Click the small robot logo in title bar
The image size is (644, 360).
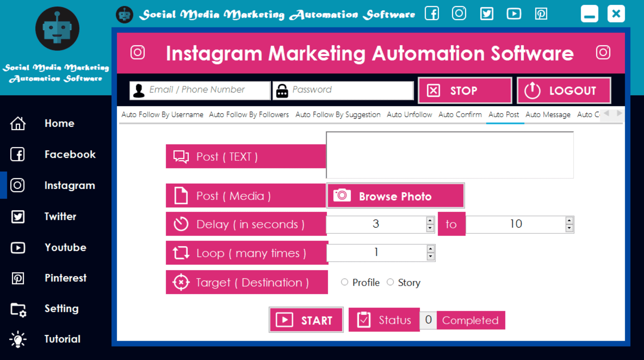coord(124,15)
